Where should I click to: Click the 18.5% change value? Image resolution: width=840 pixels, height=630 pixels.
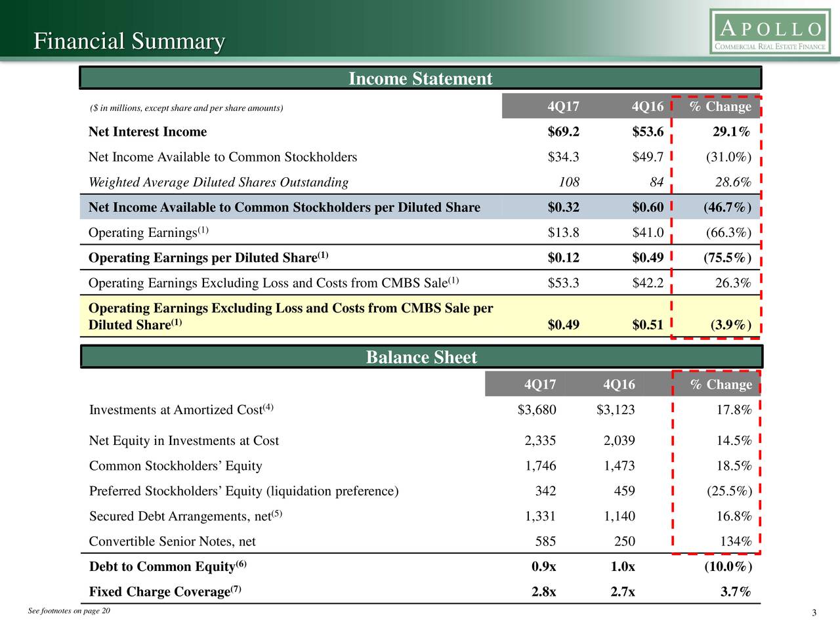tap(734, 466)
